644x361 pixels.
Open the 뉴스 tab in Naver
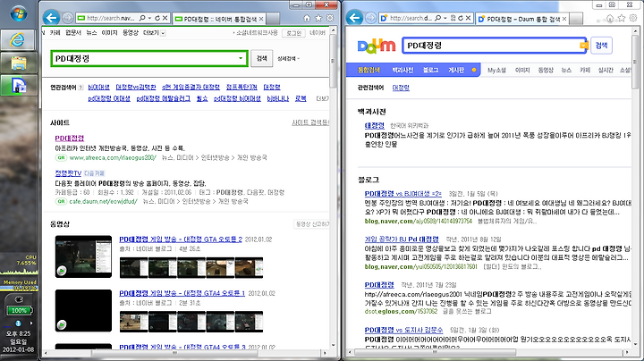point(91,33)
